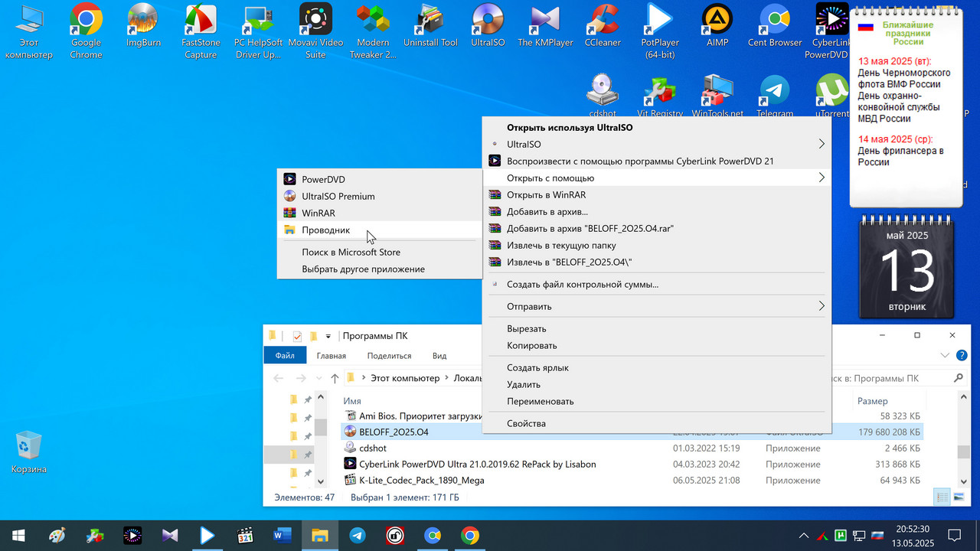Image resolution: width=980 pixels, height=551 pixels.
Task: Select Открыть в WinRAR
Action: [657, 194]
